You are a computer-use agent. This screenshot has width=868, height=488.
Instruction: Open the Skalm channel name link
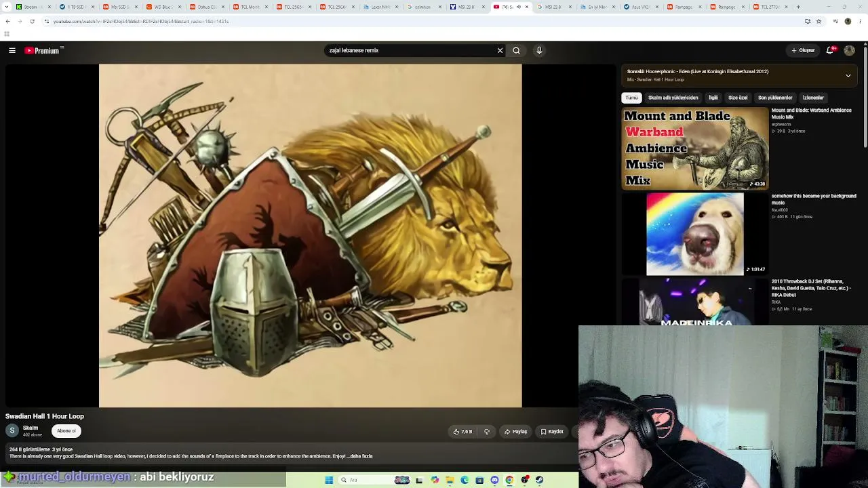point(31,428)
